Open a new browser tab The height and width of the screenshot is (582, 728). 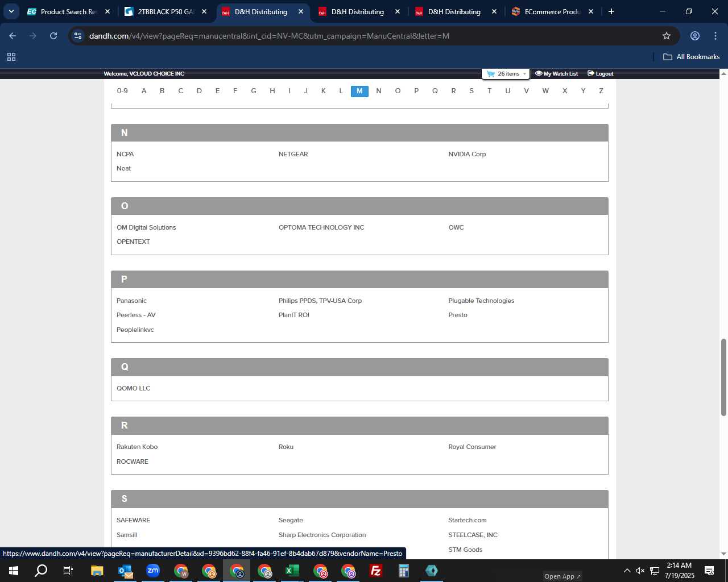click(611, 11)
